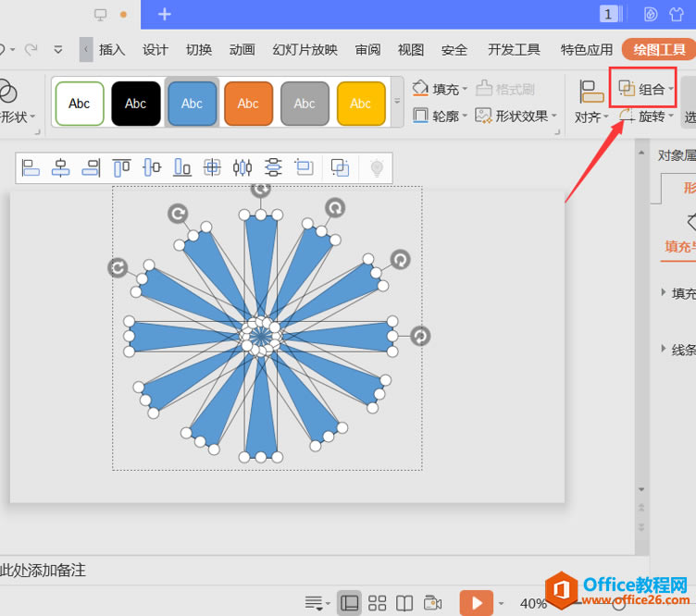
Task: Click the horizontal center align icon
Action: [61, 168]
